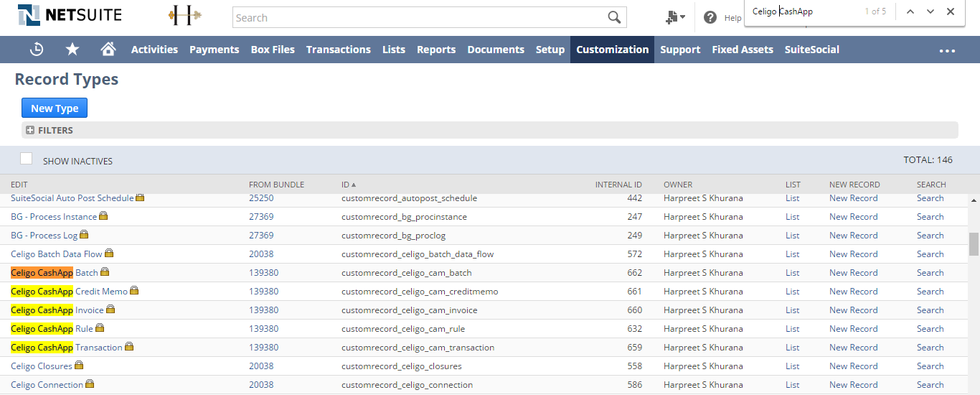Open the Shortcuts star icon
The width and height of the screenshot is (980, 395).
pyautogui.click(x=72, y=49)
